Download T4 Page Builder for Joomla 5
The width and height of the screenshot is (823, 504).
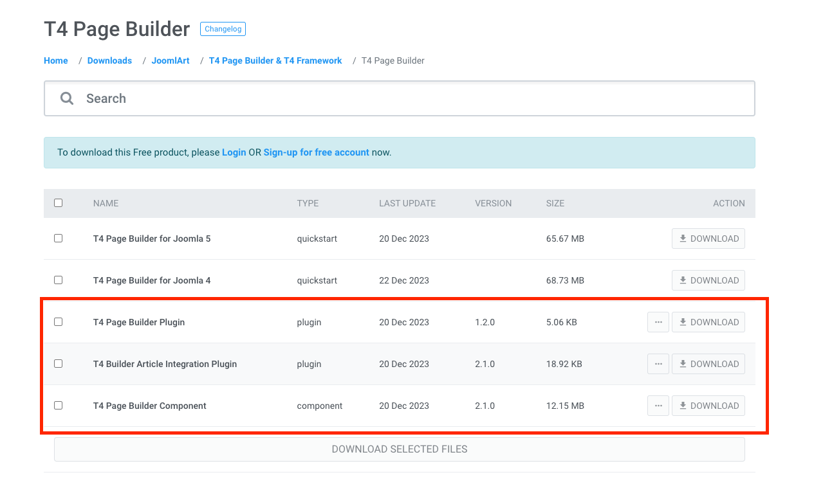pyautogui.click(x=708, y=239)
